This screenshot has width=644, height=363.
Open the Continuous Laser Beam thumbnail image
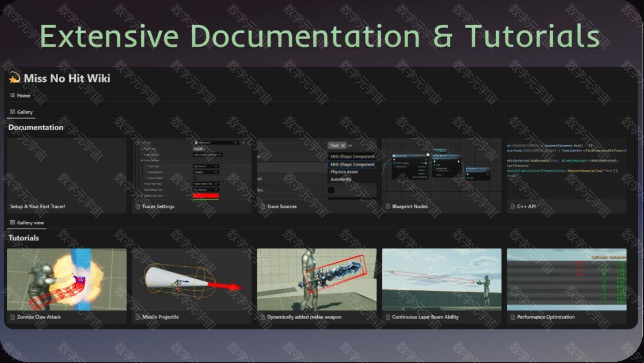point(441,279)
